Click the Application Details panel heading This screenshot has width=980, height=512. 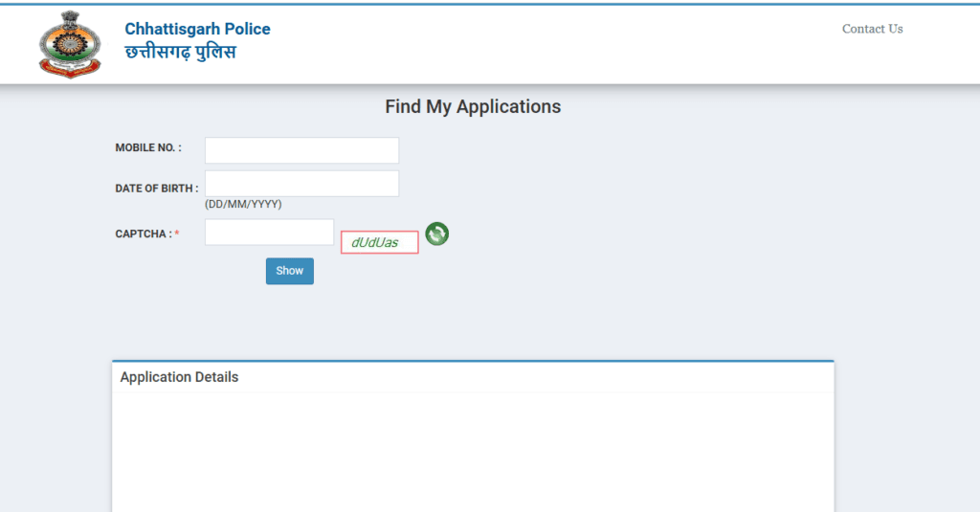(179, 377)
